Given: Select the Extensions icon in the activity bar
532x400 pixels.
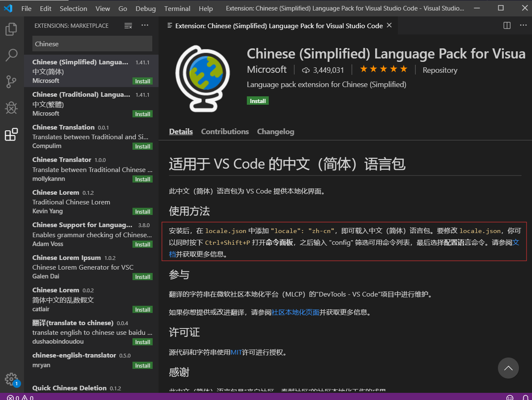Looking at the screenshot, I should point(11,134).
